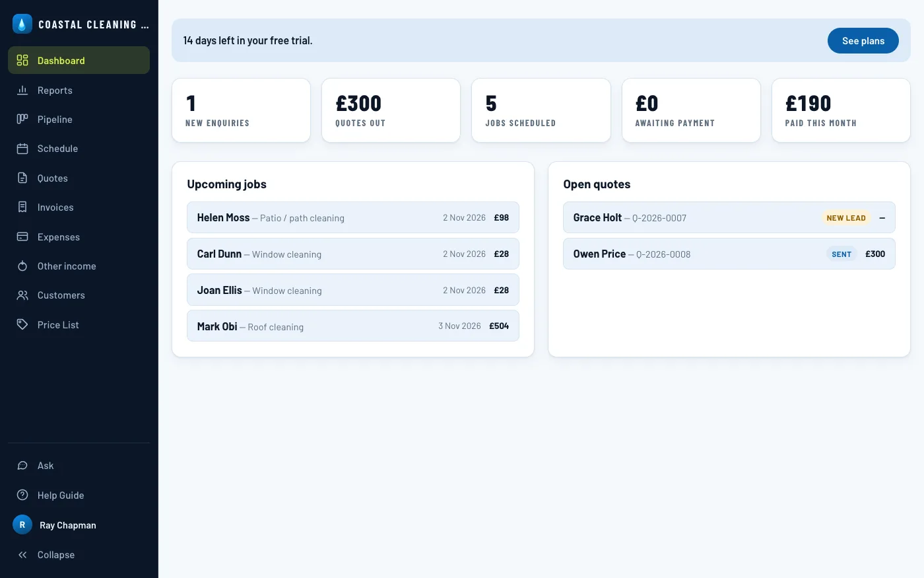
Task: Click the Jobs Scheduled stat card
Action: click(541, 110)
